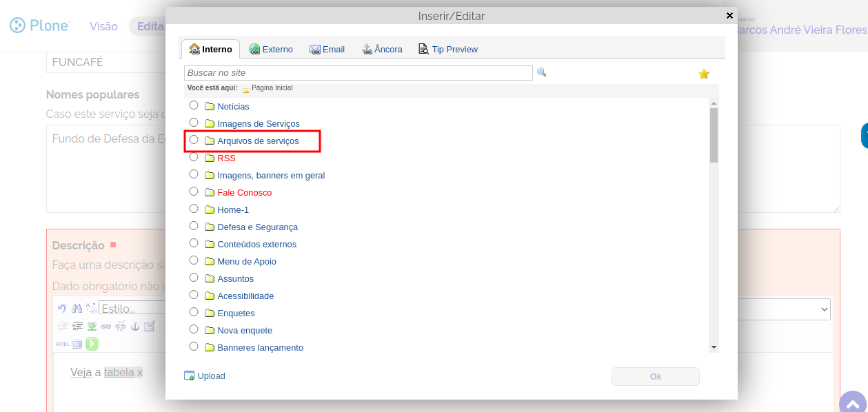Click the folder icon beside Notícias
The height and width of the screenshot is (412, 868).
pos(210,106)
